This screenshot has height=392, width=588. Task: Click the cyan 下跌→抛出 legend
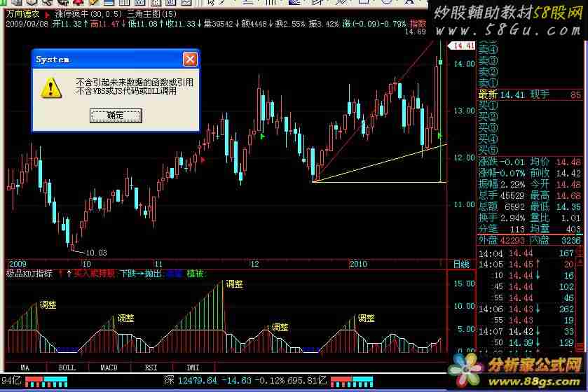pyautogui.click(x=141, y=274)
